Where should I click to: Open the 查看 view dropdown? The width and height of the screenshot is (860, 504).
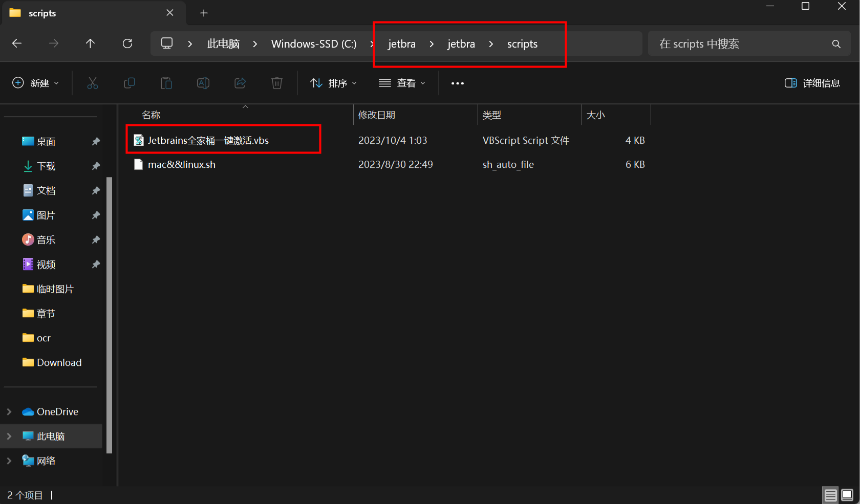pyautogui.click(x=402, y=83)
